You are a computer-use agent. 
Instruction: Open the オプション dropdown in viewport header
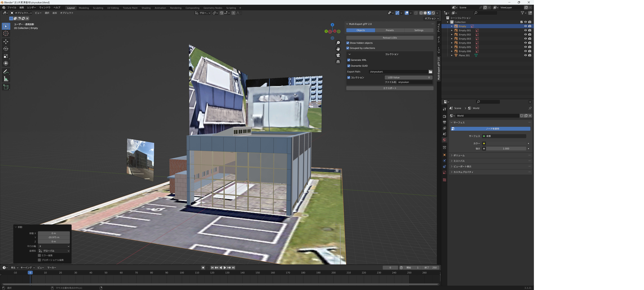pos(432,18)
